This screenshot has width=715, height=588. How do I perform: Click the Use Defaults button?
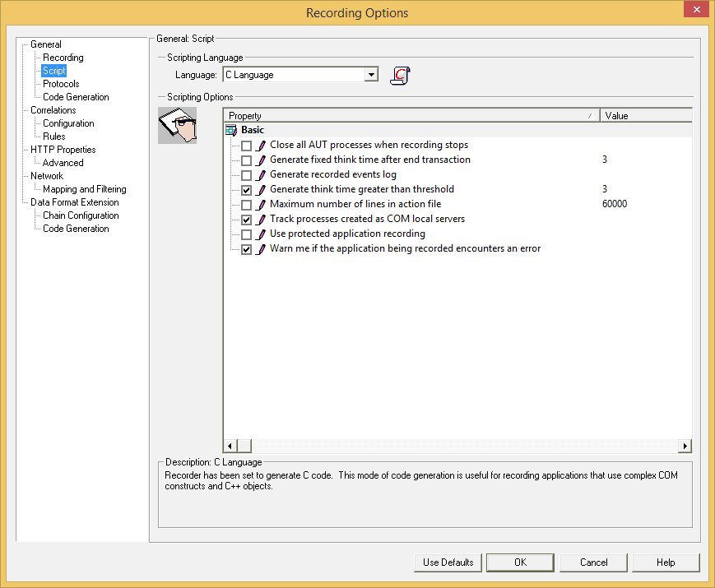pyautogui.click(x=447, y=563)
